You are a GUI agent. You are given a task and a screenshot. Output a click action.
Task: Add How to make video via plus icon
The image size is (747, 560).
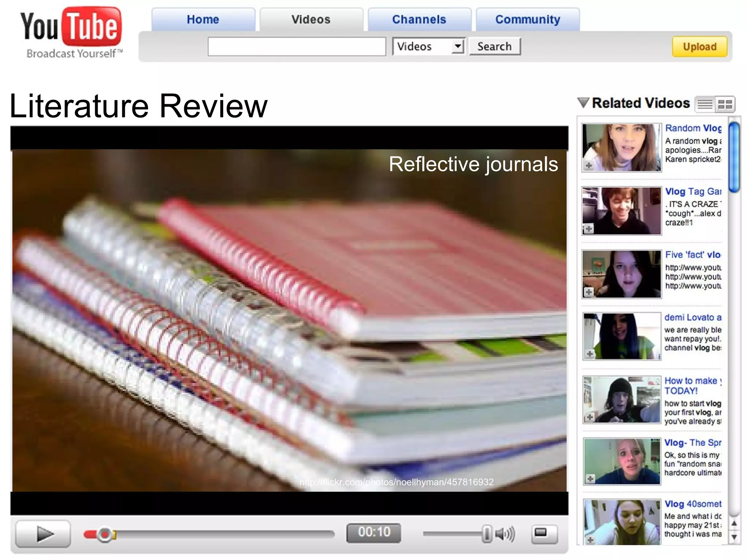point(590,417)
